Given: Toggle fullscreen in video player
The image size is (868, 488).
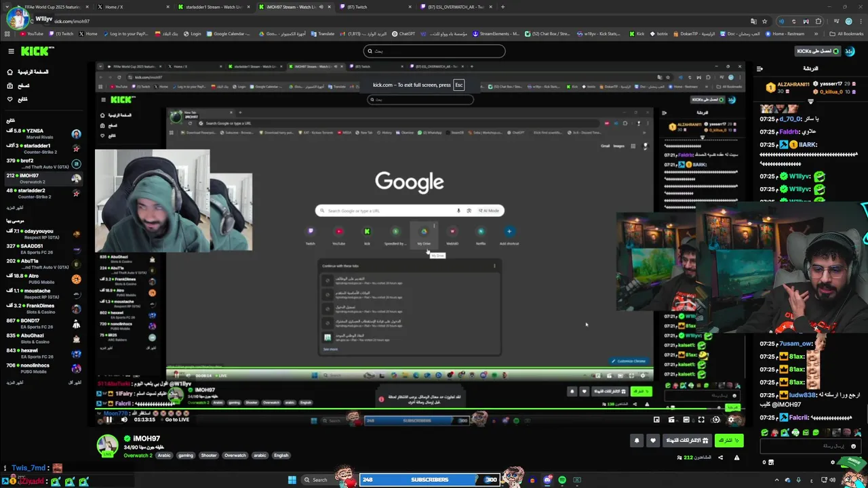Looking at the screenshot, I should 701,420.
